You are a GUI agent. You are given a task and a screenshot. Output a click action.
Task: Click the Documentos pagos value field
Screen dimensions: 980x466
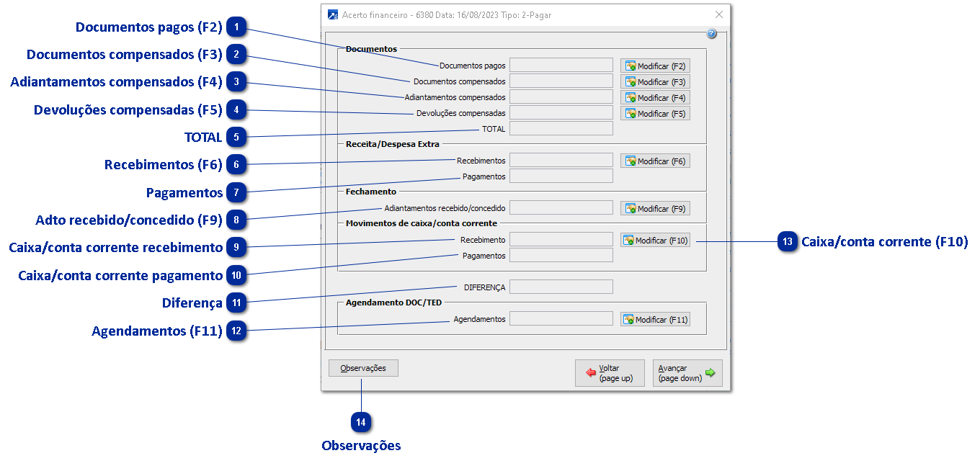[x=561, y=66]
